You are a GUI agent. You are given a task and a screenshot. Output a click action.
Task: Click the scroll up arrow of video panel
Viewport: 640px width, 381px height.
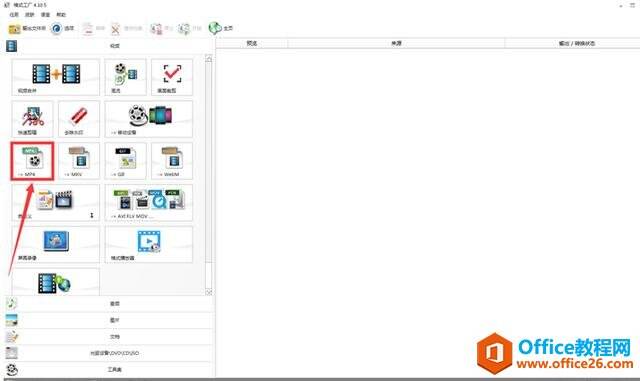click(209, 59)
